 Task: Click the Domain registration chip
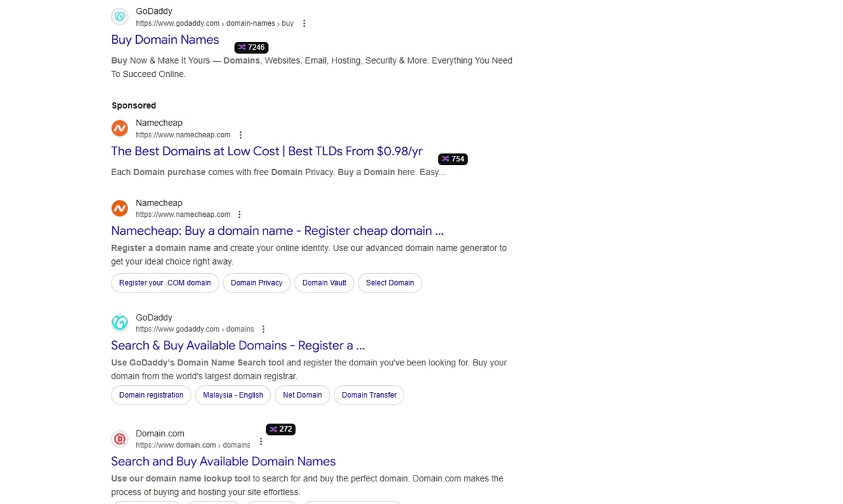point(151,395)
